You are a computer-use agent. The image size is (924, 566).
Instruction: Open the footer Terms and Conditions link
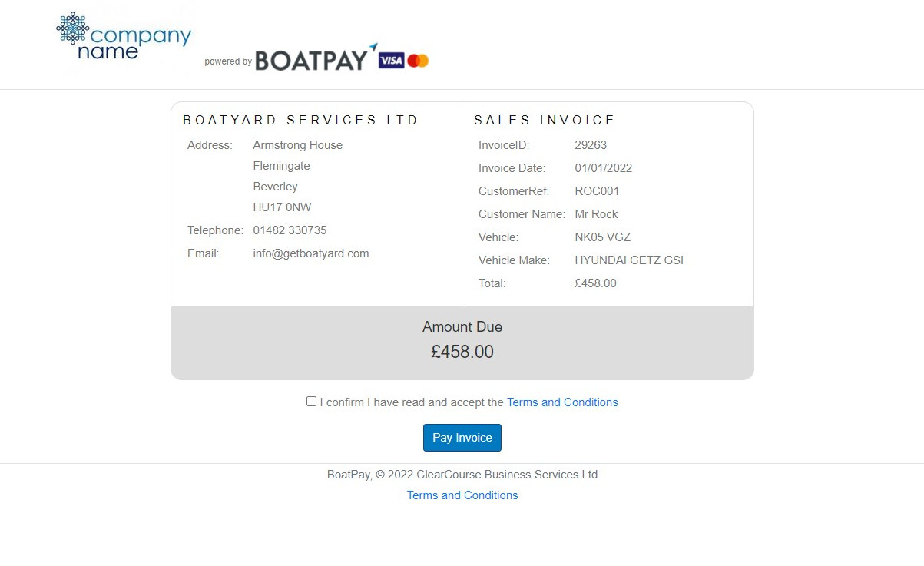tap(462, 495)
